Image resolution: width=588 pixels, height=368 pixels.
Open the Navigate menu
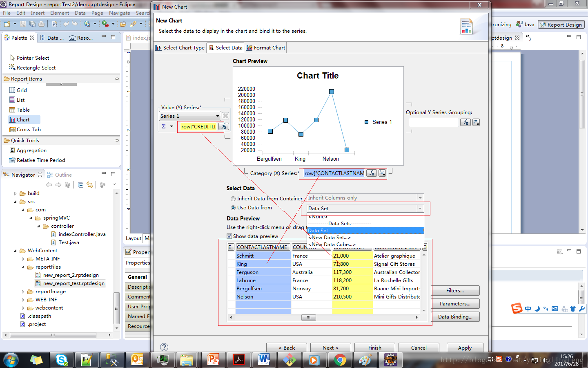[x=119, y=13]
